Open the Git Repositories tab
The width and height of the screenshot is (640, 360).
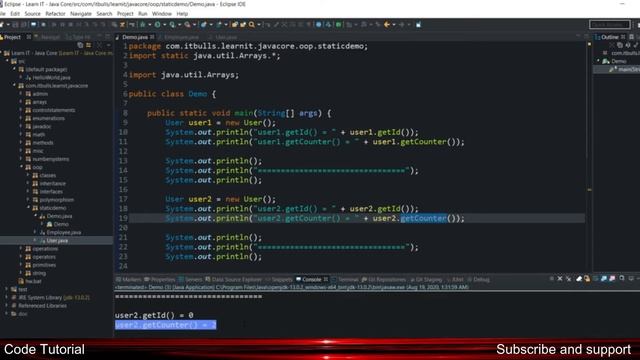pyautogui.click(x=384, y=280)
